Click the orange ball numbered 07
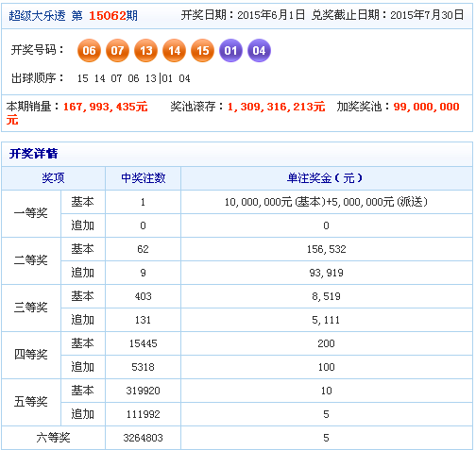 click(x=117, y=50)
